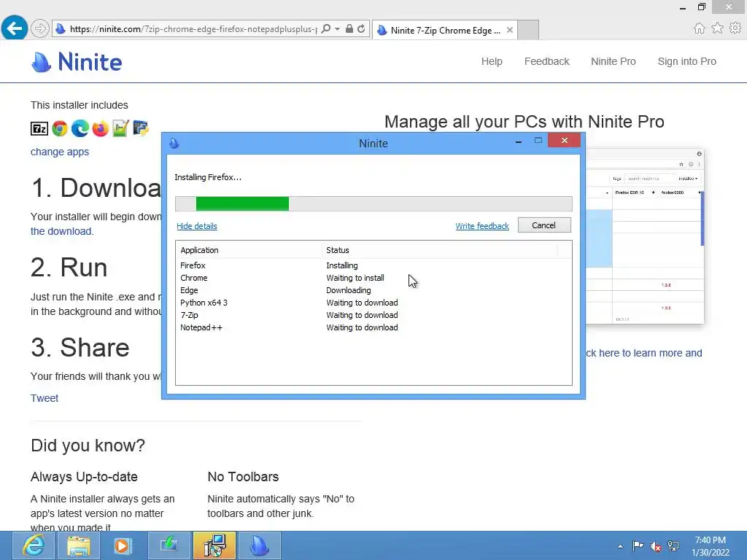Select the Notepad++ row in list
Screen dimensions: 747x560
tap(373, 327)
